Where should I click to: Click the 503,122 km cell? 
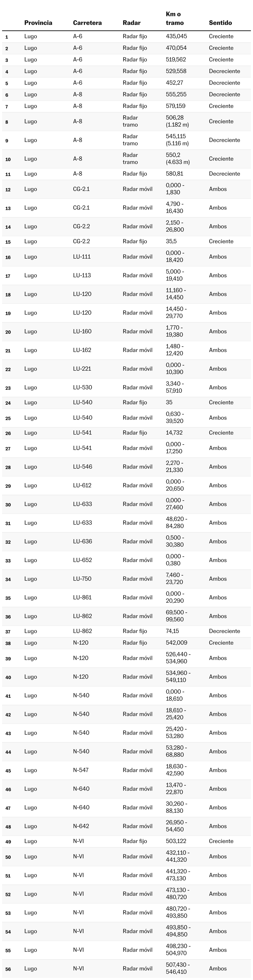176,841
